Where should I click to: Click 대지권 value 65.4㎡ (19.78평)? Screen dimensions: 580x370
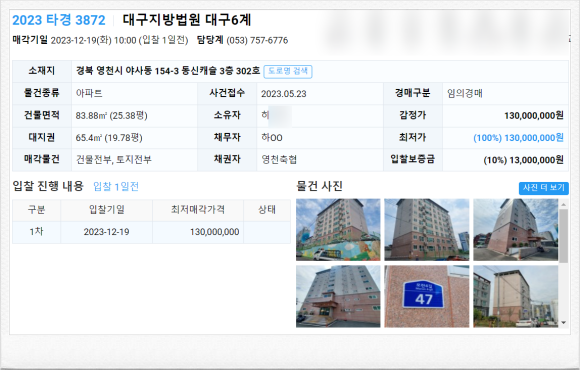click(109, 138)
